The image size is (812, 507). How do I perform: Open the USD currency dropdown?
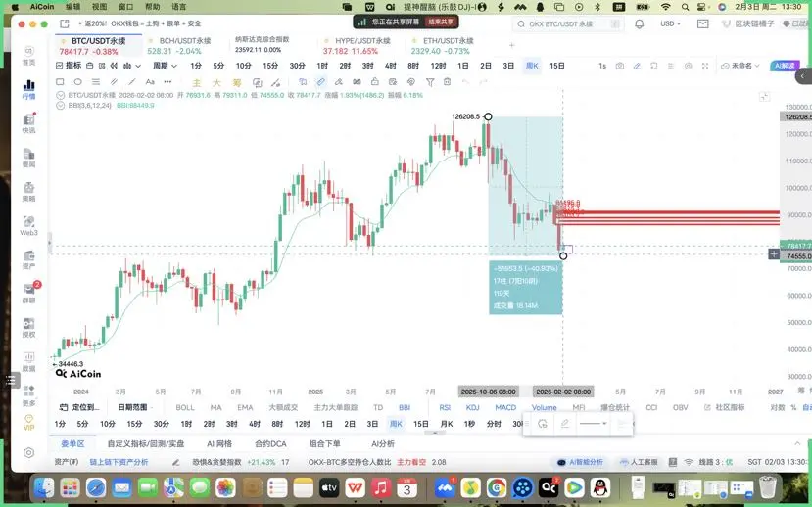670,23
